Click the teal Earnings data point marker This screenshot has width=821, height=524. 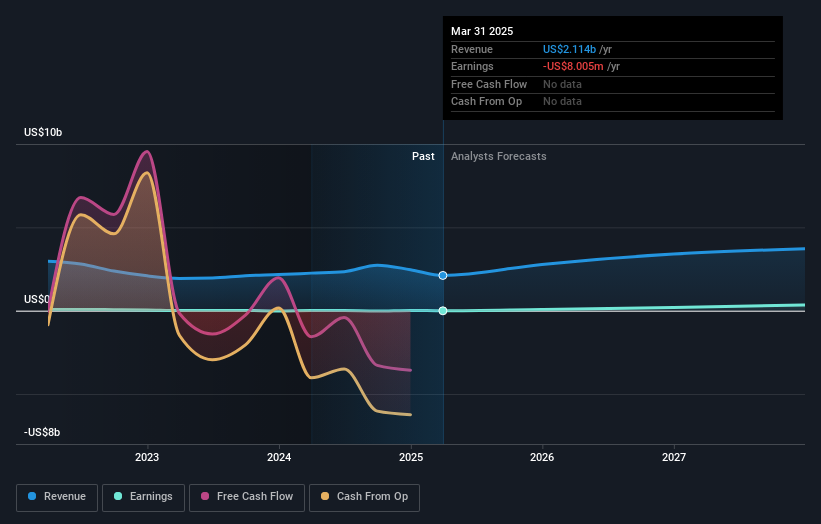[x=443, y=311]
